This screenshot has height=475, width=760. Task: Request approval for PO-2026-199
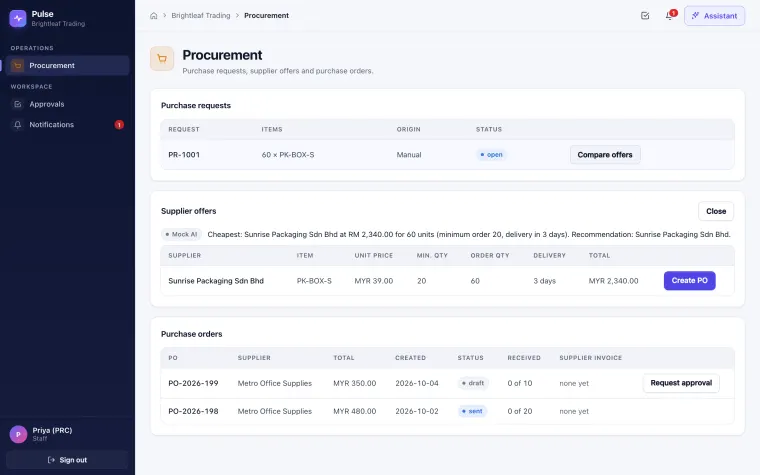coord(681,383)
